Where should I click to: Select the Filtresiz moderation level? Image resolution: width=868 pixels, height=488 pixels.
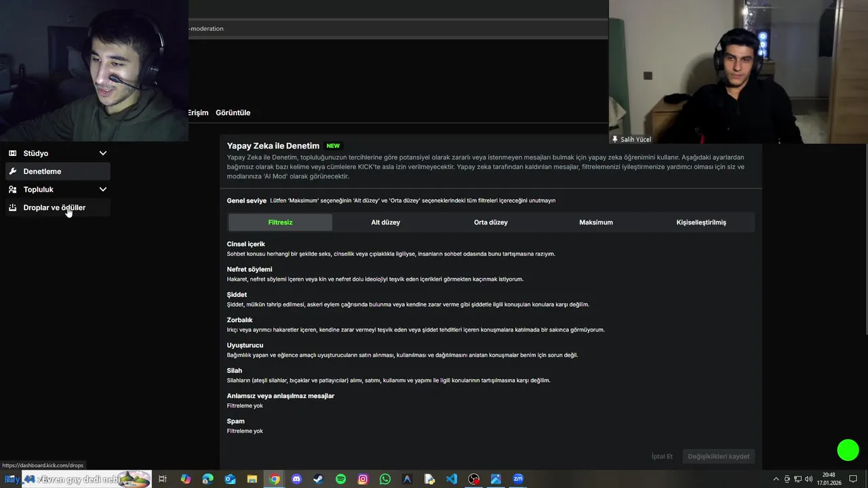click(x=280, y=222)
